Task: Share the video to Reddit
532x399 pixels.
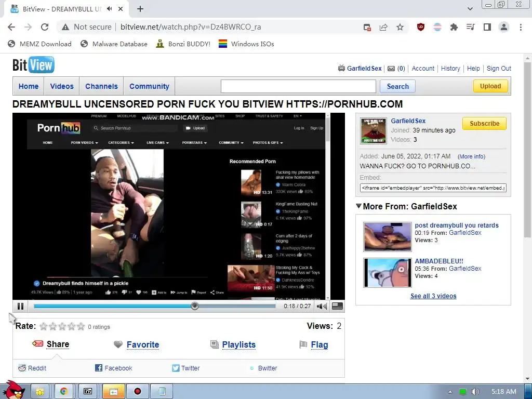Action: point(37,368)
